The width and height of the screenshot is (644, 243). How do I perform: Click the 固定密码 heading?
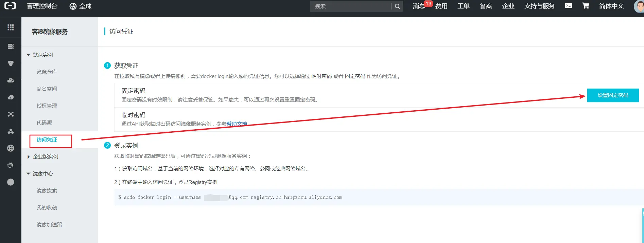[x=133, y=91]
